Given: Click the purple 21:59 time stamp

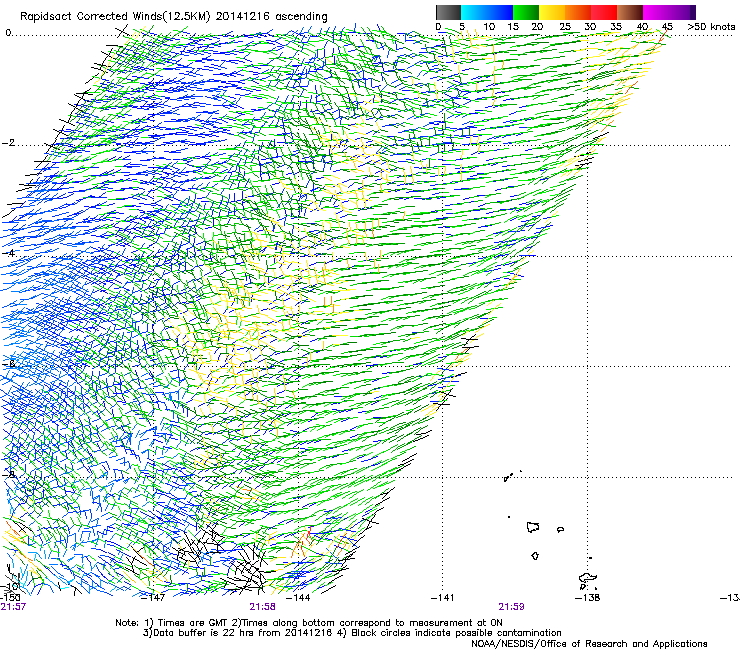Looking at the screenshot, I should 512,607.
